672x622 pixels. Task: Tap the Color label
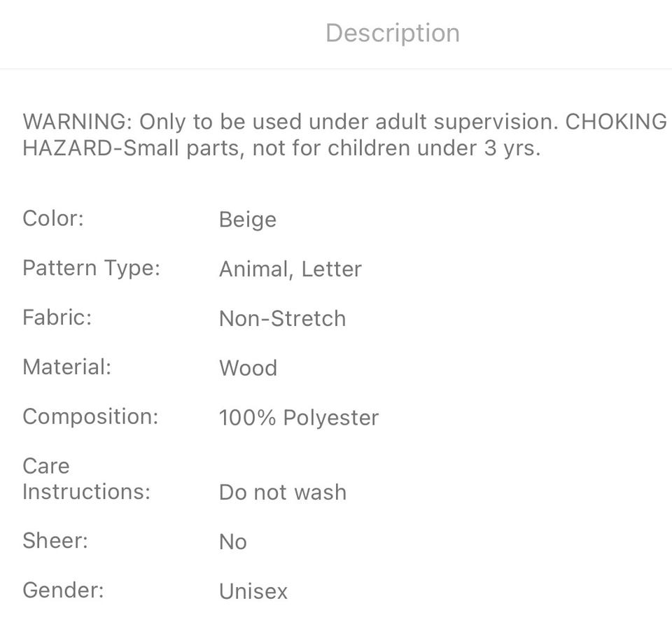53,218
